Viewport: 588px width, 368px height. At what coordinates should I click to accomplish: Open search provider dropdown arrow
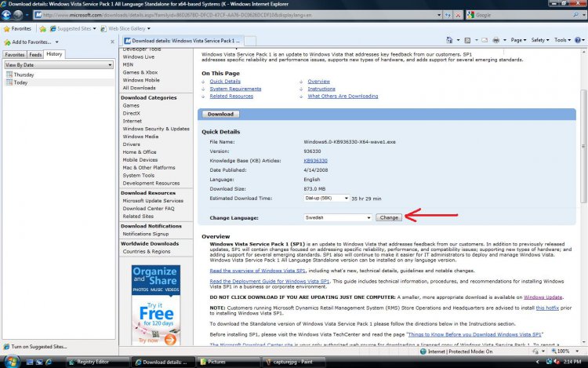pos(584,15)
